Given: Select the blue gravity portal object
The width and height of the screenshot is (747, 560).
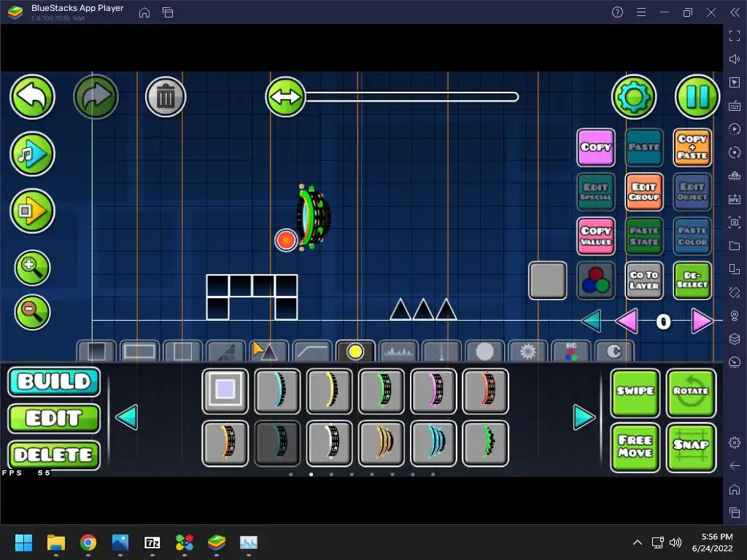Looking at the screenshot, I should pyautogui.click(x=277, y=391).
